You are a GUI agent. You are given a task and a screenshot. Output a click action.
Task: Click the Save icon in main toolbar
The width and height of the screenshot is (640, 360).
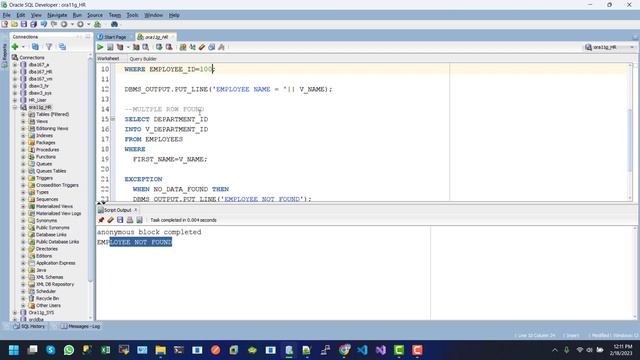point(24,24)
